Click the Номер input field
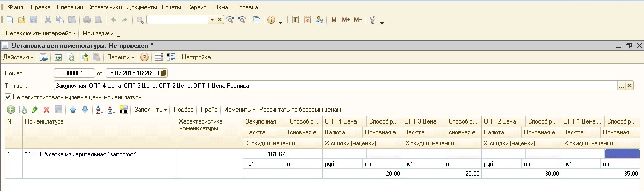 [x=74, y=73]
